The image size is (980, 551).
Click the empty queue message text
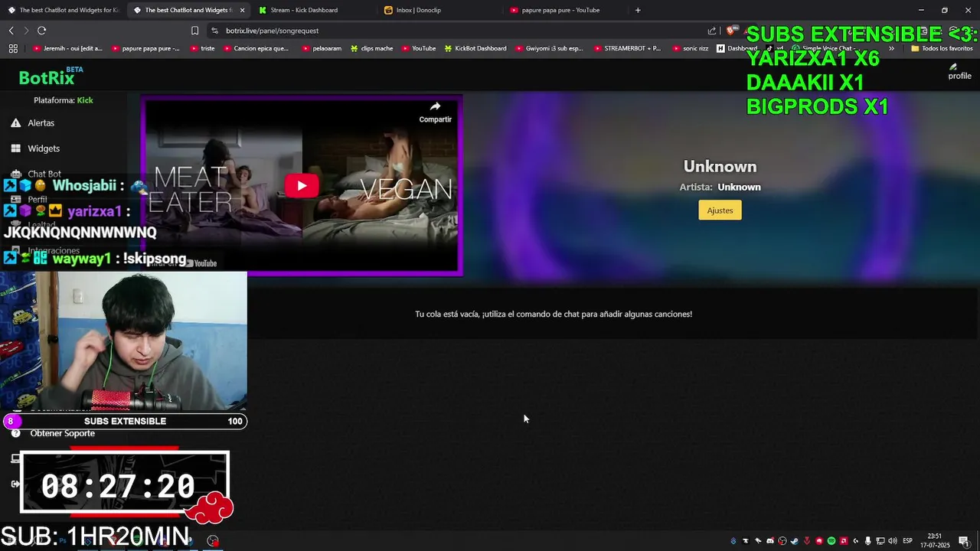[554, 314]
